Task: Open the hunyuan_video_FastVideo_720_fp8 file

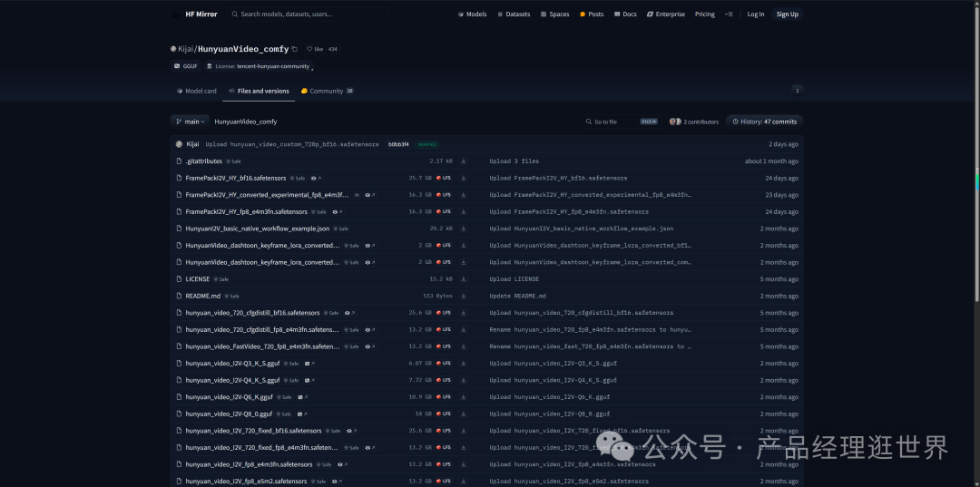Action: (x=262, y=346)
